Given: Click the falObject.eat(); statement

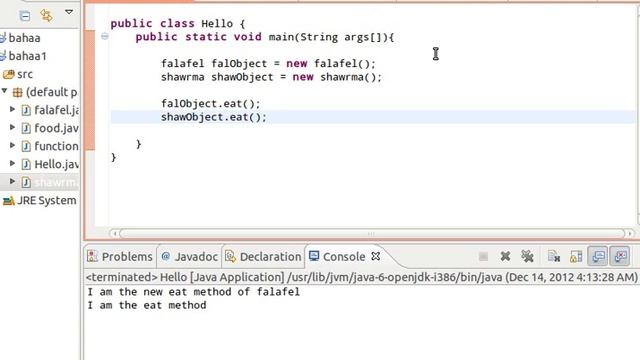Looking at the screenshot, I should pyautogui.click(x=211, y=104).
